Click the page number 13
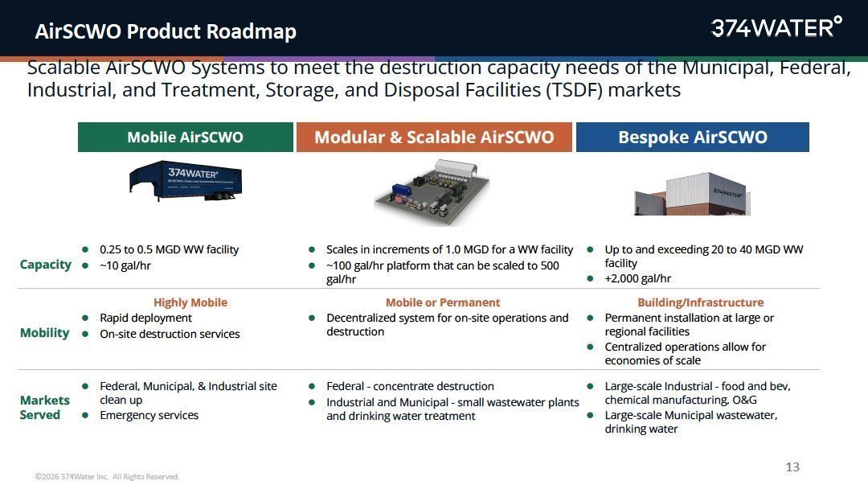Image resolution: width=868 pixels, height=489 pixels. 792,466
